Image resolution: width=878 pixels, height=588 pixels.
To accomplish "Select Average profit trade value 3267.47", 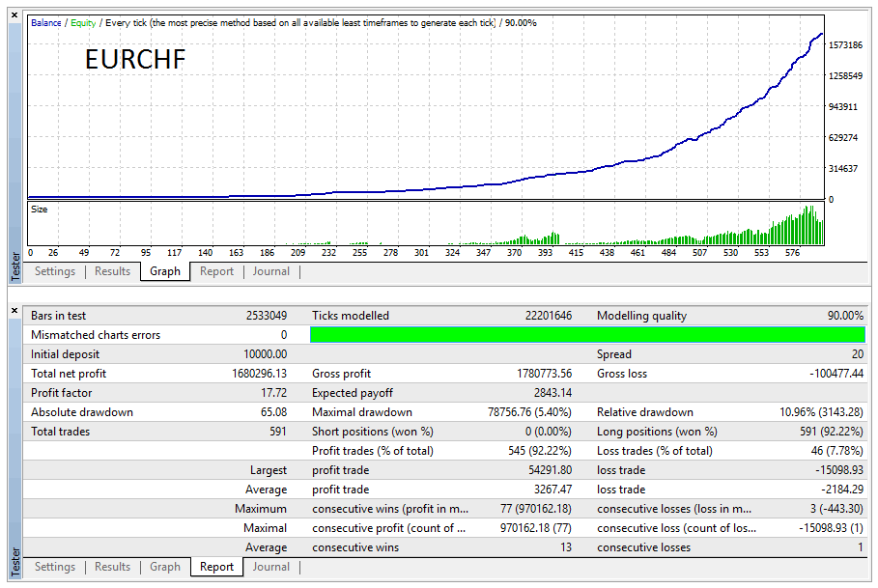I will click(x=552, y=490).
